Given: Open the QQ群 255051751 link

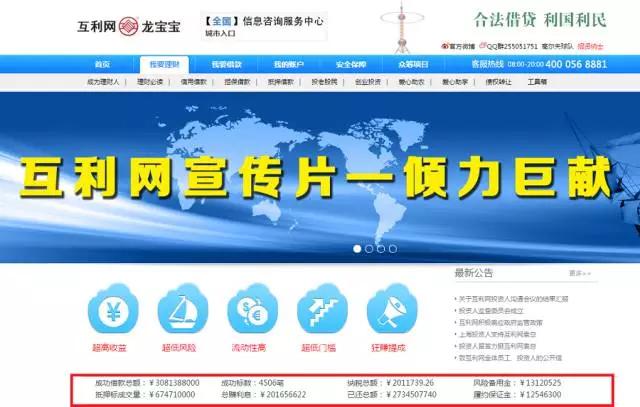Looking at the screenshot, I should coord(509,46).
